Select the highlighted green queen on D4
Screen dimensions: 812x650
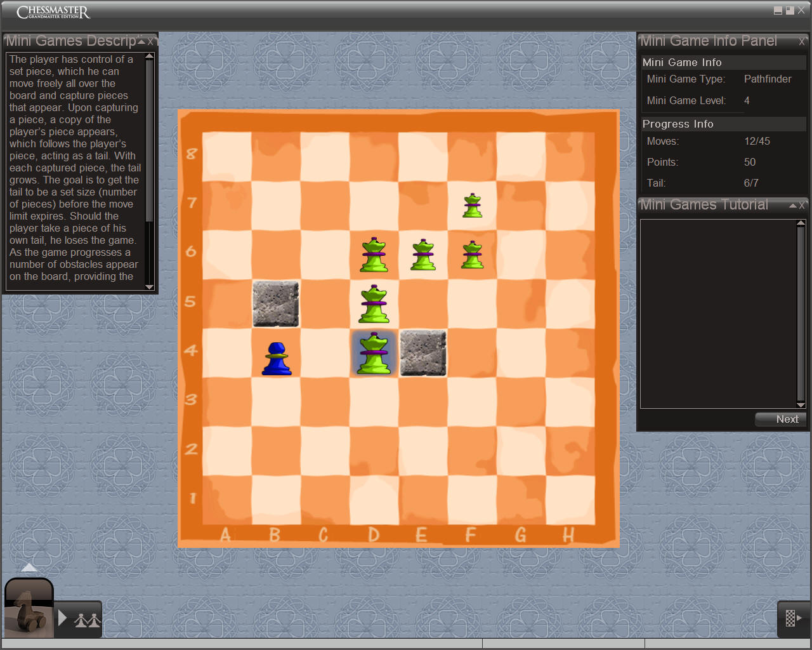coord(374,354)
